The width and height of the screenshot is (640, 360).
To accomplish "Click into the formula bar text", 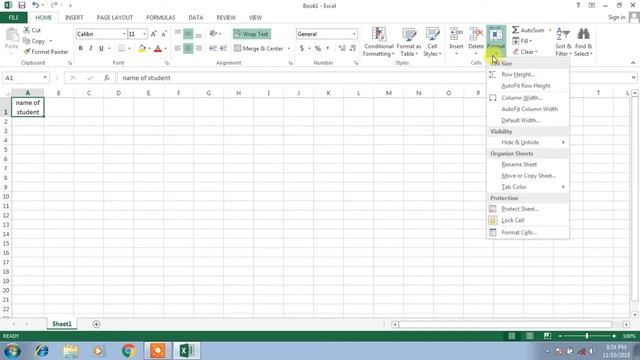I will tap(147, 78).
